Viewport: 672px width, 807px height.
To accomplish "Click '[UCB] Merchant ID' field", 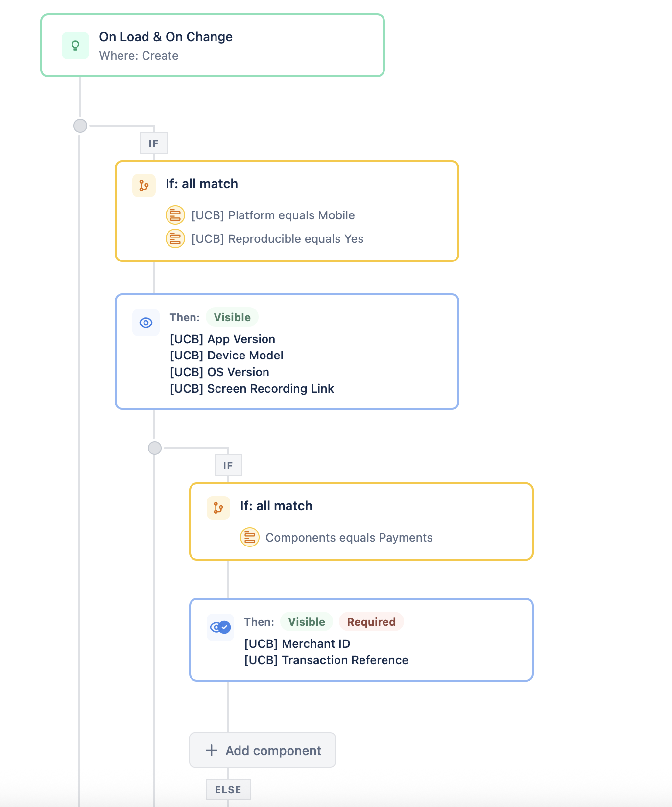I will coord(297,644).
